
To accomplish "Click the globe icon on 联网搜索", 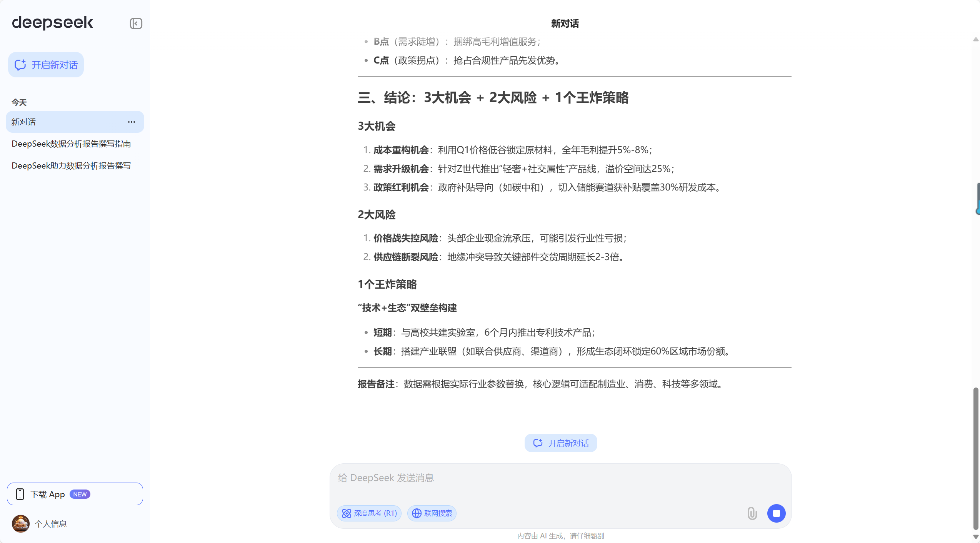I will point(417,513).
